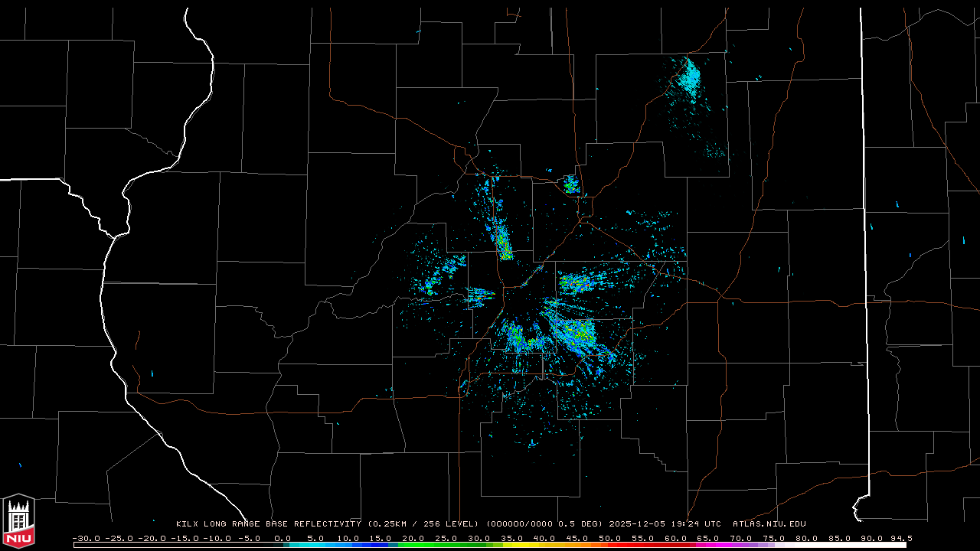The width and height of the screenshot is (980, 551).
Task: Click the ATLAS.NIU.EDU text
Action: tap(769, 524)
